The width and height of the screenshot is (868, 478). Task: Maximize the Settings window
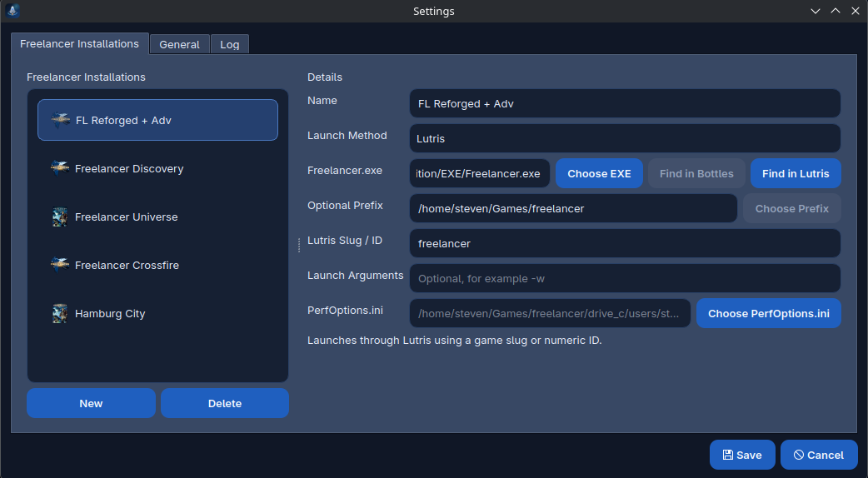[x=836, y=11]
